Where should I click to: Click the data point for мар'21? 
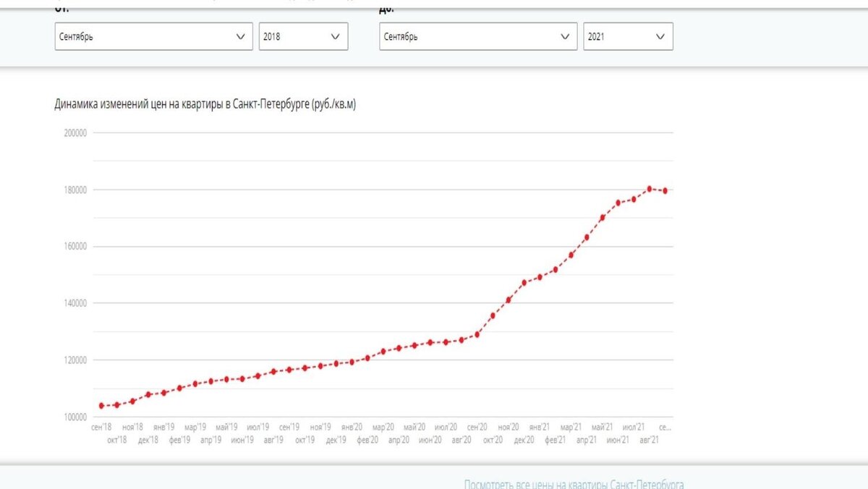[571, 255]
